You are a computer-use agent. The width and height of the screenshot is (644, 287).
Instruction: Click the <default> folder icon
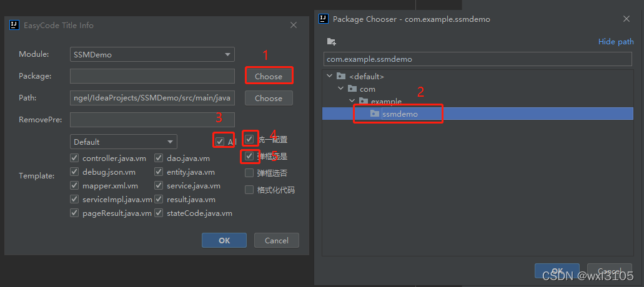tap(341, 76)
